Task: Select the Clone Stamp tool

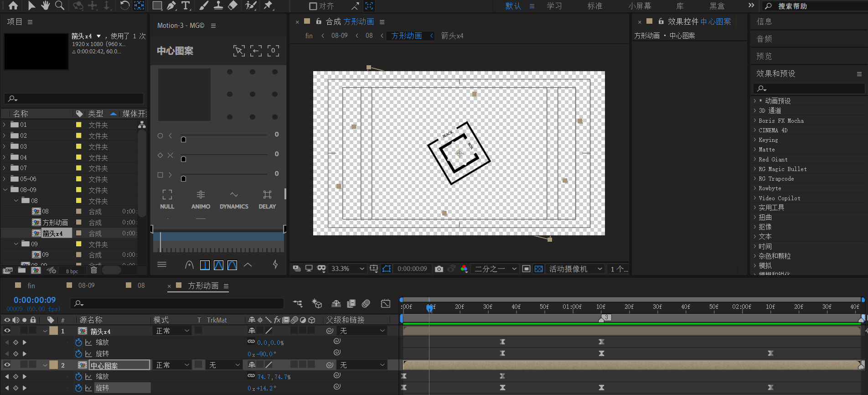Action: click(x=218, y=5)
